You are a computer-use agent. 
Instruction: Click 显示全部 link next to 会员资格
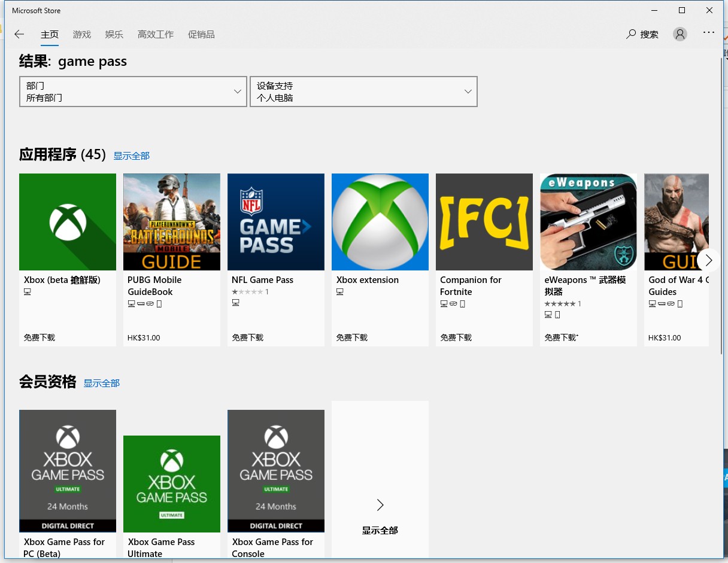pos(102,383)
